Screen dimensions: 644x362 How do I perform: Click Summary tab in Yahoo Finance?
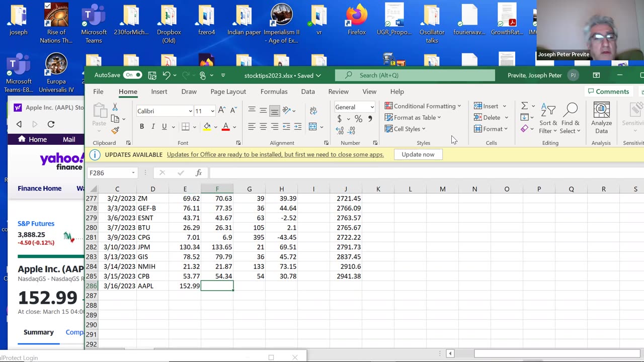(38, 332)
